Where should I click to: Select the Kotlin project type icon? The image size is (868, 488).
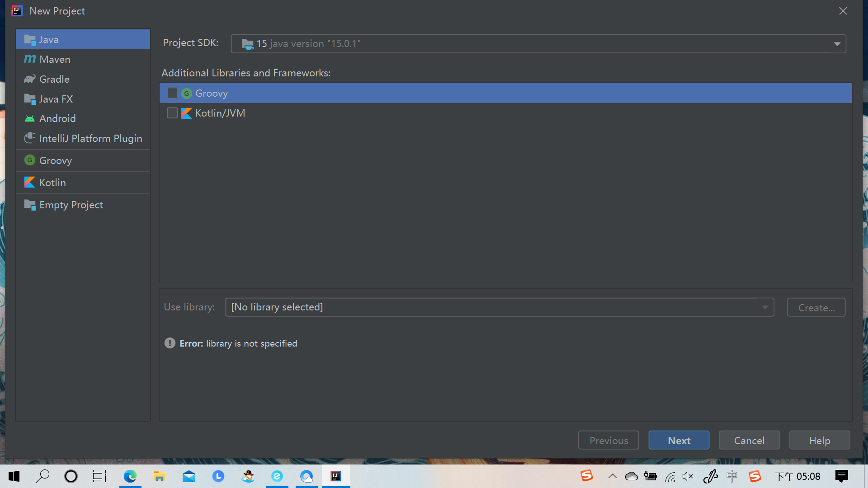(x=29, y=183)
